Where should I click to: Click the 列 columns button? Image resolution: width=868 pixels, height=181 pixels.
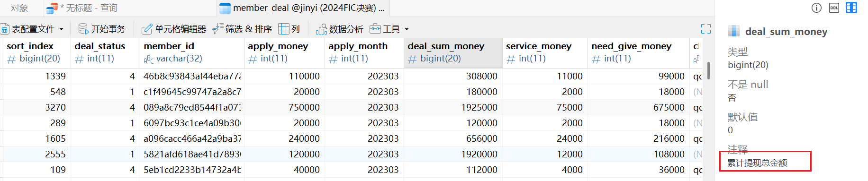(289, 29)
